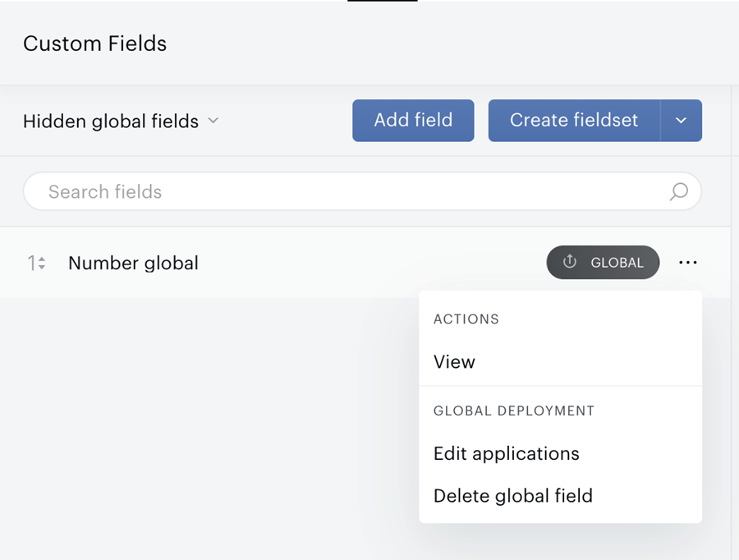
Task: Expand the Hidden global fields chevron
Action: 213,121
